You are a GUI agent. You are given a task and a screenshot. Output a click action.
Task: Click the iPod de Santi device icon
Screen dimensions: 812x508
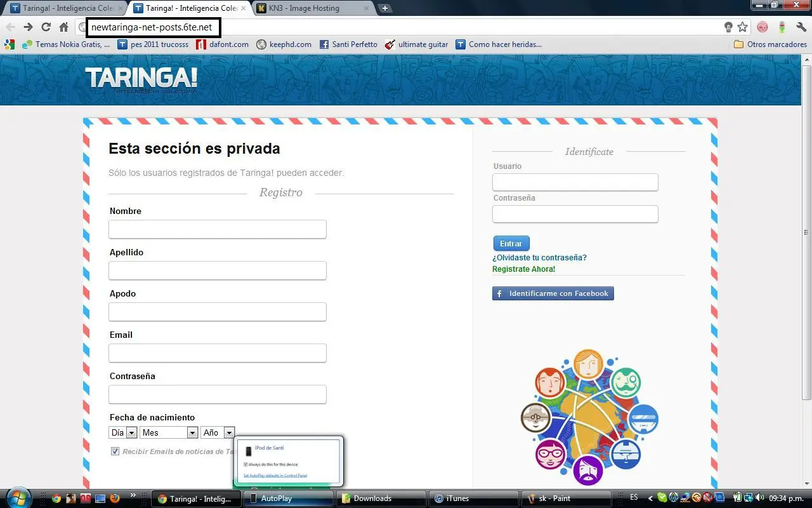249,451
